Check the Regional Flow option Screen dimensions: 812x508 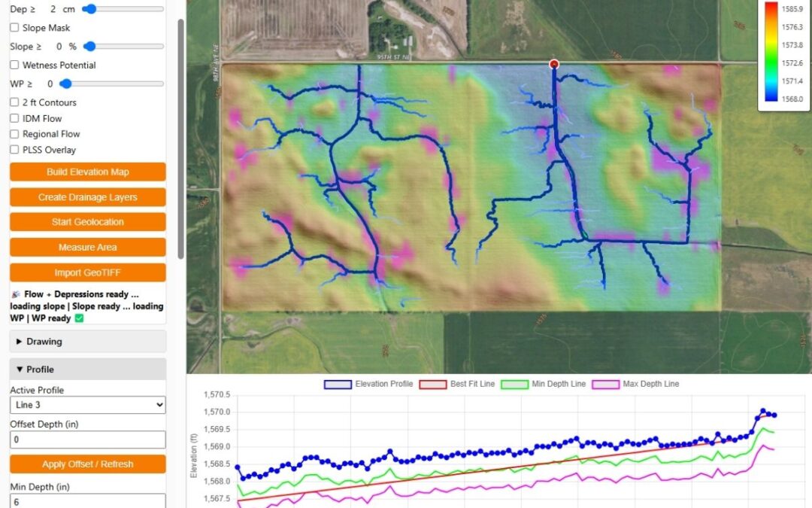click(x=14, y=134)
